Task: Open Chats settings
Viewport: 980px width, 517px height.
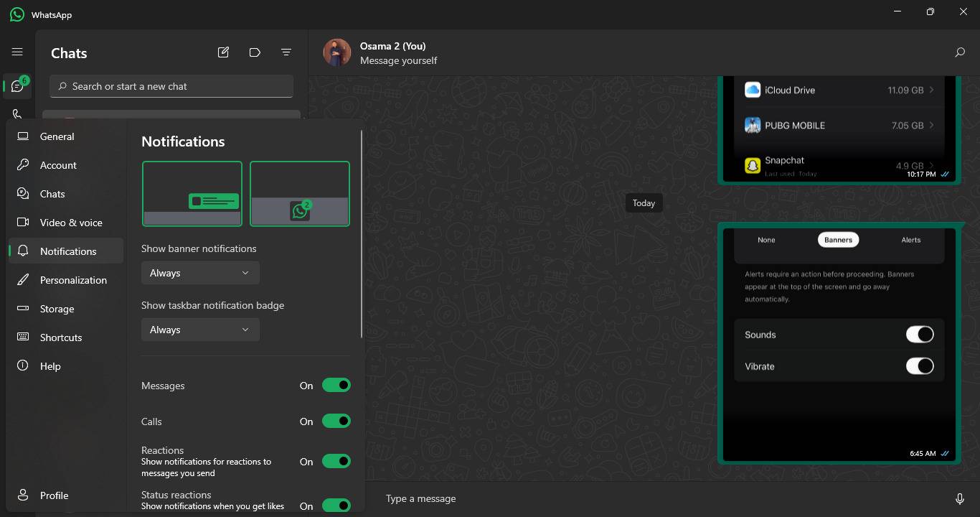Action: tap(66, 194)
